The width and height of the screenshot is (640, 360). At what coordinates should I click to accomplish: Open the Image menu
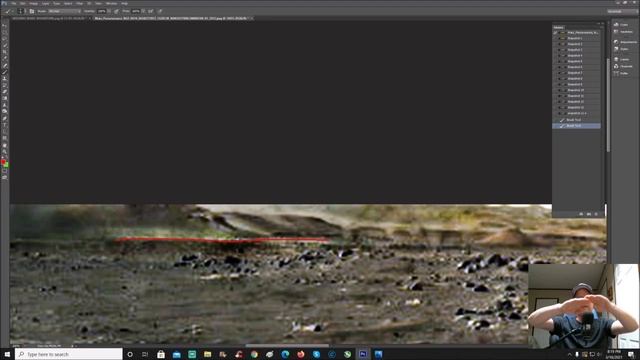coord(33,3)
